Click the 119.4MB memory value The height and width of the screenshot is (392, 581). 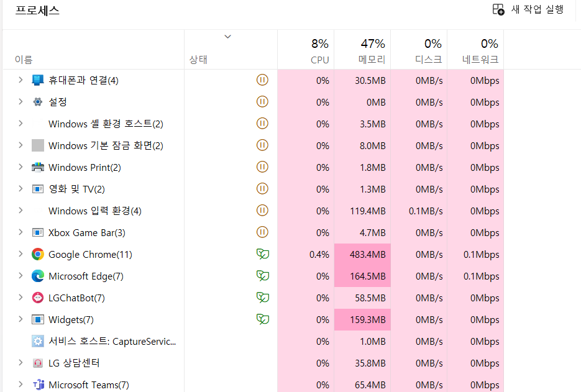pos(368,211)
